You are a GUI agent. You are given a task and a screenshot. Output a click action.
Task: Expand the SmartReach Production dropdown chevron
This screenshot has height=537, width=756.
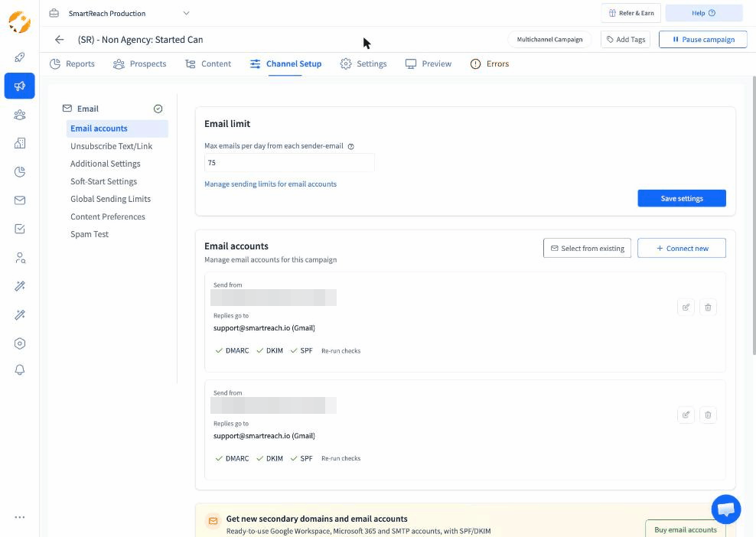click(x=186, y=13)
